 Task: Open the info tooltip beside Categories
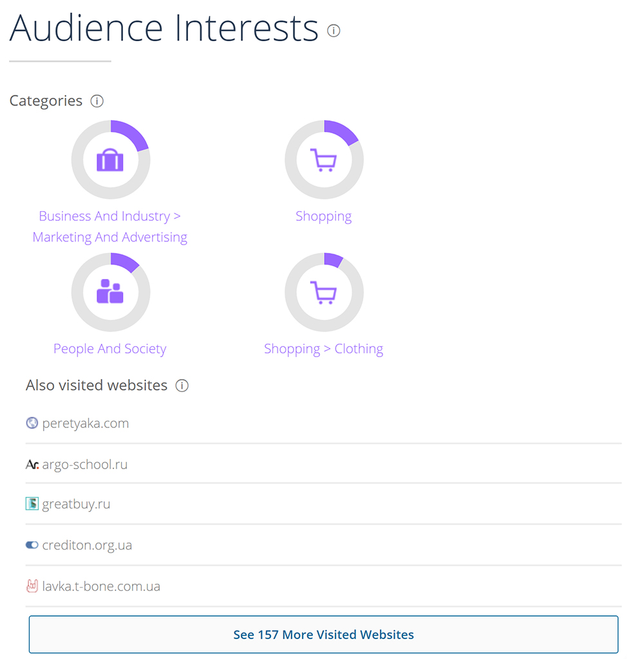point(97,100)
